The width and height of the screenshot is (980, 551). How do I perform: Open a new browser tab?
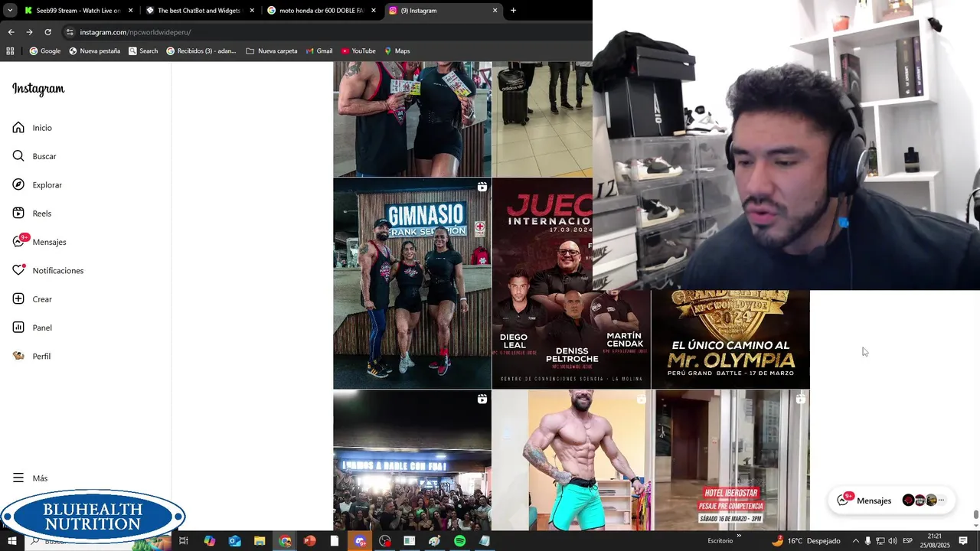(x=513, y=11)
